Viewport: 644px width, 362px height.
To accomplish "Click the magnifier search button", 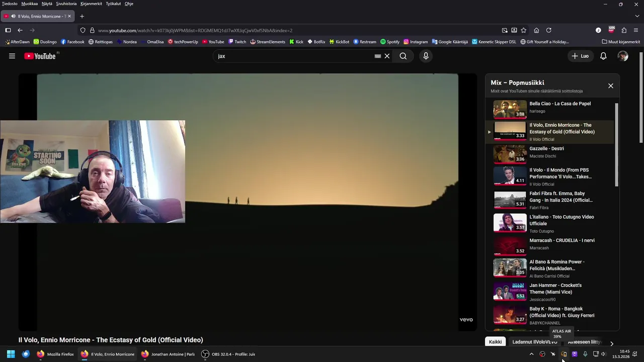I will point(403,56).
